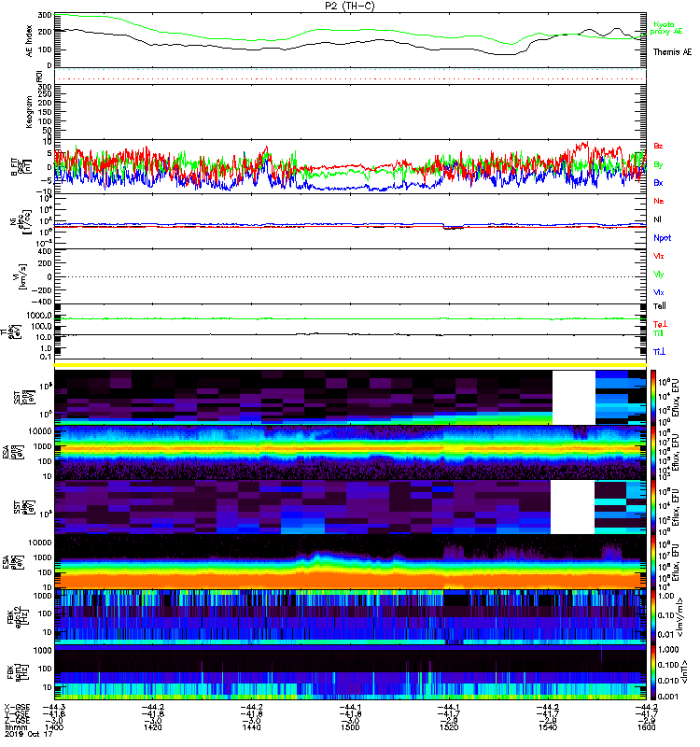This screenshot has height=747, width=700.
Task: Click the "X-GSE" row label at the bottom left
Action: tap(17, 707)
